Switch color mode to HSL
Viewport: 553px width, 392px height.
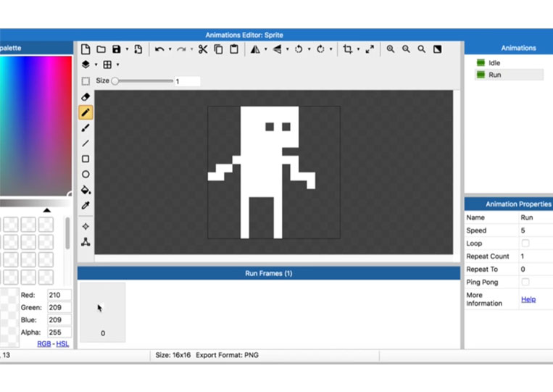62,343
